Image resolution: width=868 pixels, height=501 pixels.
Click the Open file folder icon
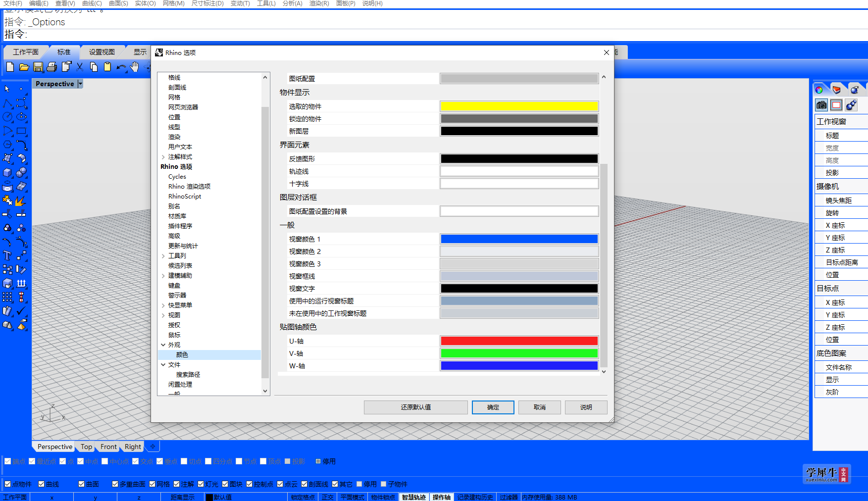click(x=24, y=67)
